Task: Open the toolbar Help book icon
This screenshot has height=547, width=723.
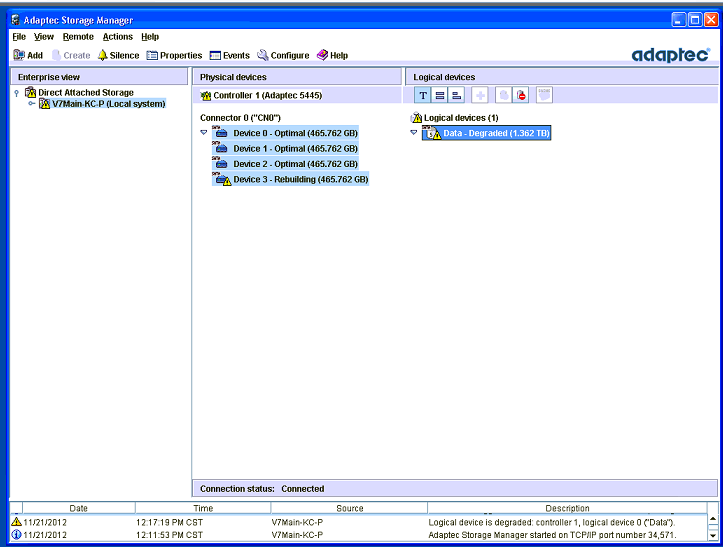Action: [x=332, y=55]
